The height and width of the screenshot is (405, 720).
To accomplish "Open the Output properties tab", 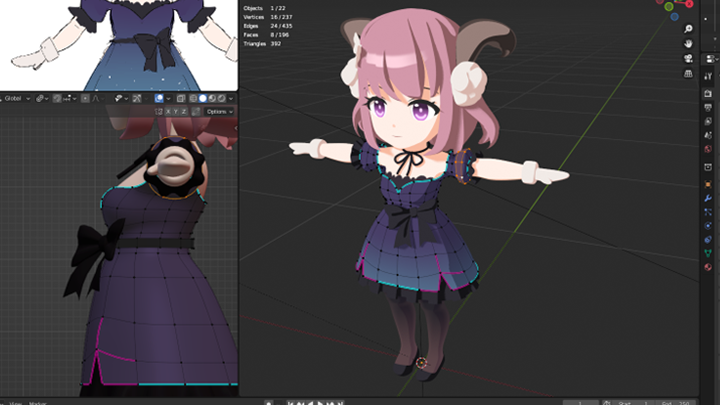I will tap(708, 107).
